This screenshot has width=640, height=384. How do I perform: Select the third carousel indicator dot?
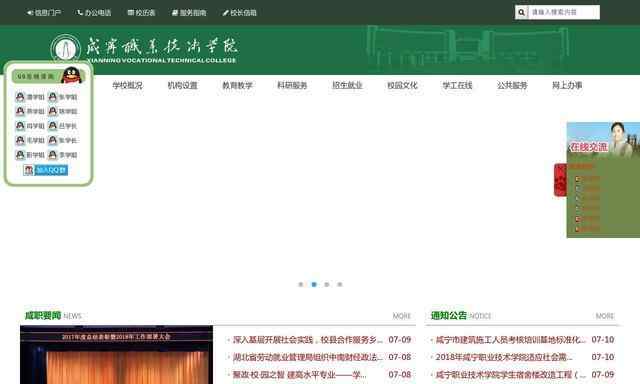[327, 284]
